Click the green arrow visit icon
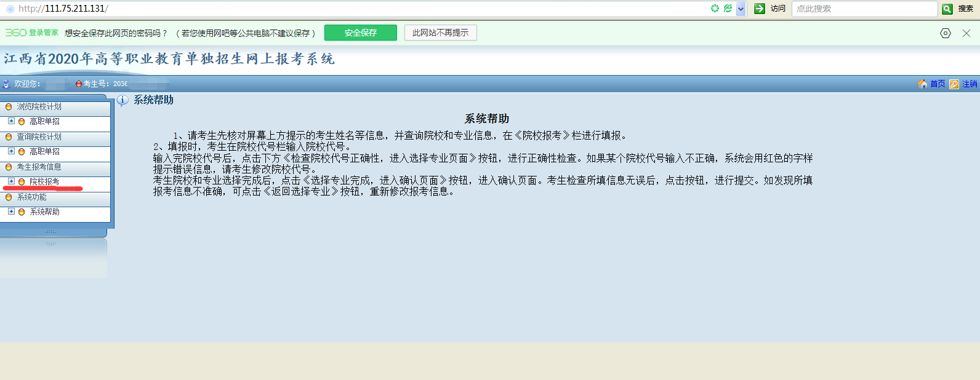 pos(760,9)
